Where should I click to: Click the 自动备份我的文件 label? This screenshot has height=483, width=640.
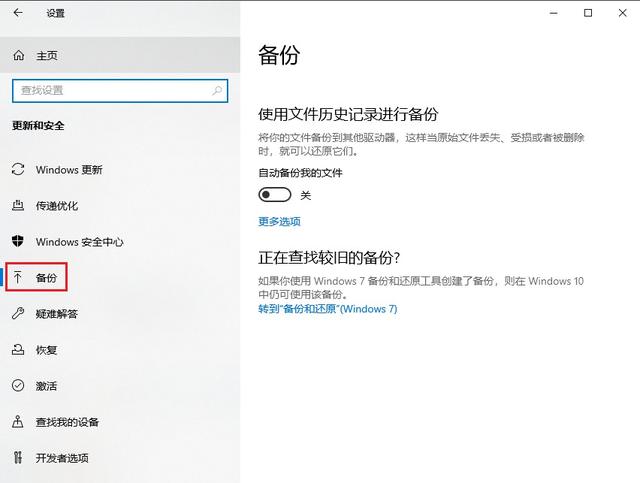[x=300, y=173]
